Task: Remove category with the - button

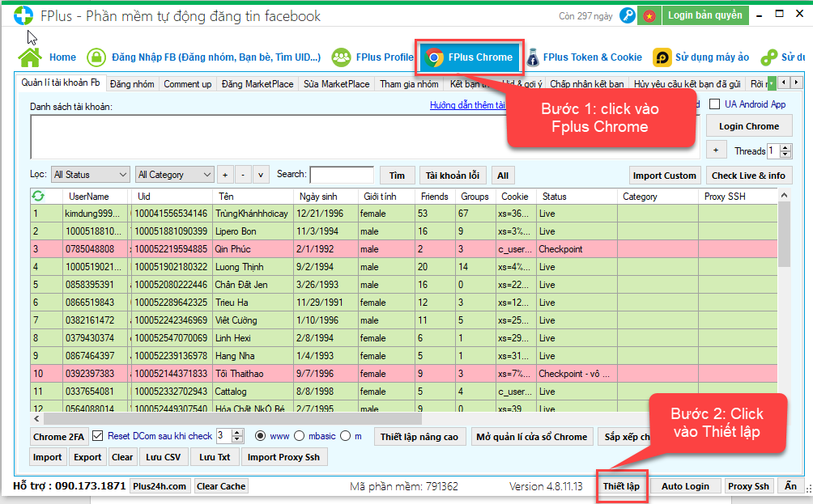Action: 243,175
